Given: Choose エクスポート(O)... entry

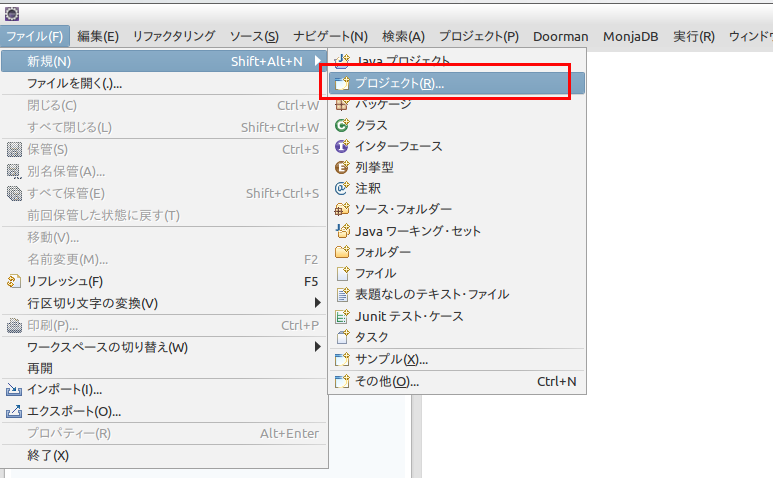Looking at the screenshot, I should (164, 411).
